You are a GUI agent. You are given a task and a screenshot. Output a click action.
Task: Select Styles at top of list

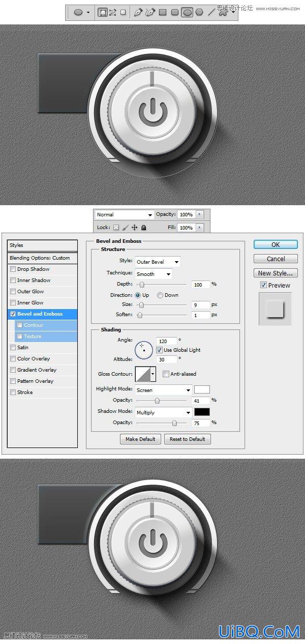click(x=42, y=245)
